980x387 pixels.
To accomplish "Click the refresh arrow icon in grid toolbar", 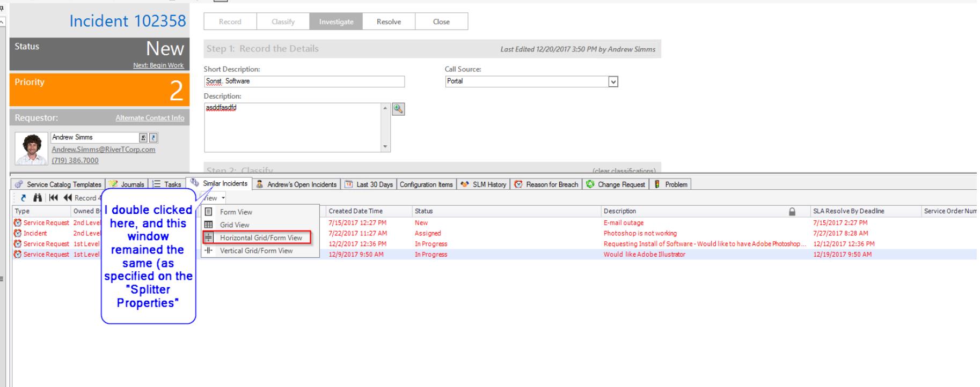I will point(25,198).
